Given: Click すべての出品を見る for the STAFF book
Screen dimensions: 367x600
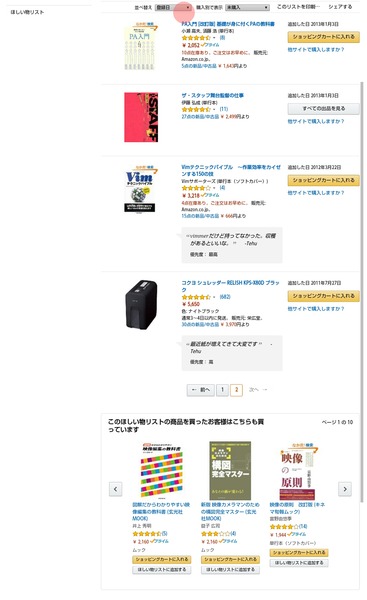Looking at the screenshot, I should pyautogui.click(x=323, y=109).
